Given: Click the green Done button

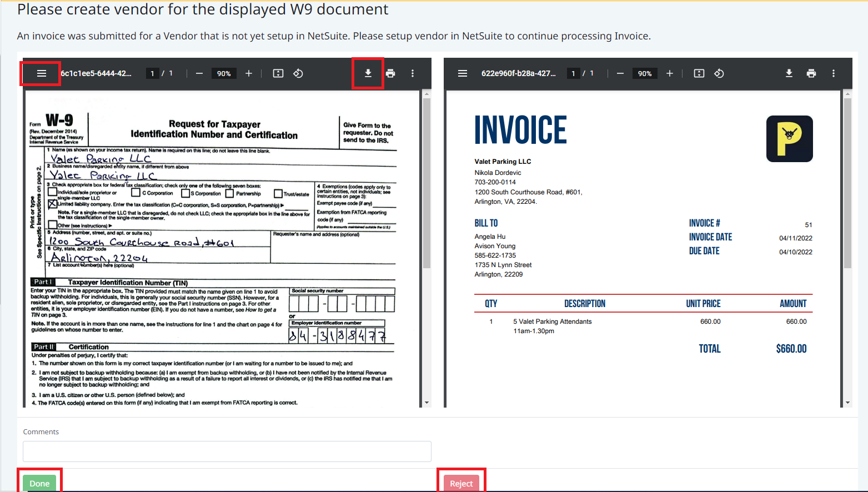Looking at the screenshot, I should tap(39, 483).
